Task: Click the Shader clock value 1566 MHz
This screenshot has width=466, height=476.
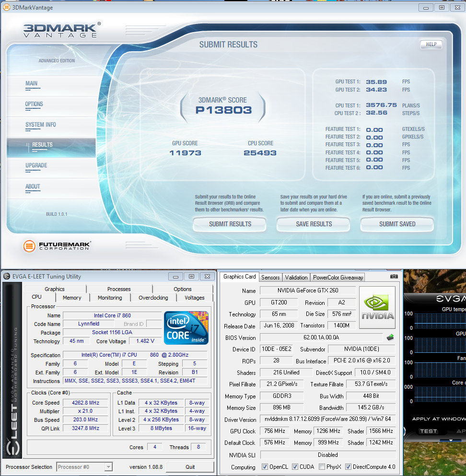Action: click(381, 431)
